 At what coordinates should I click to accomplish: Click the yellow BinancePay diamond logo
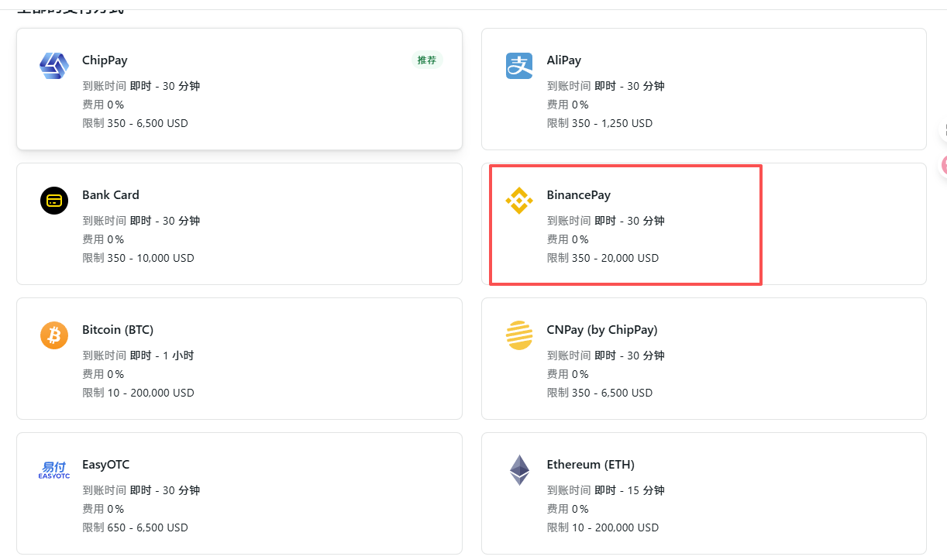(x=519, y=201)
